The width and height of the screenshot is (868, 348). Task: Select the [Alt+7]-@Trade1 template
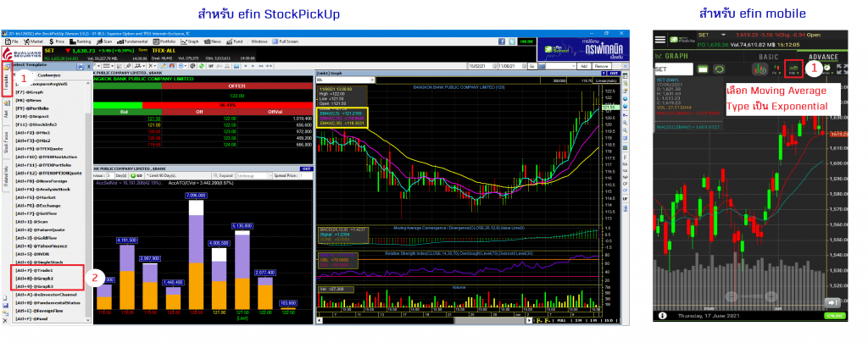coord(34,270)
